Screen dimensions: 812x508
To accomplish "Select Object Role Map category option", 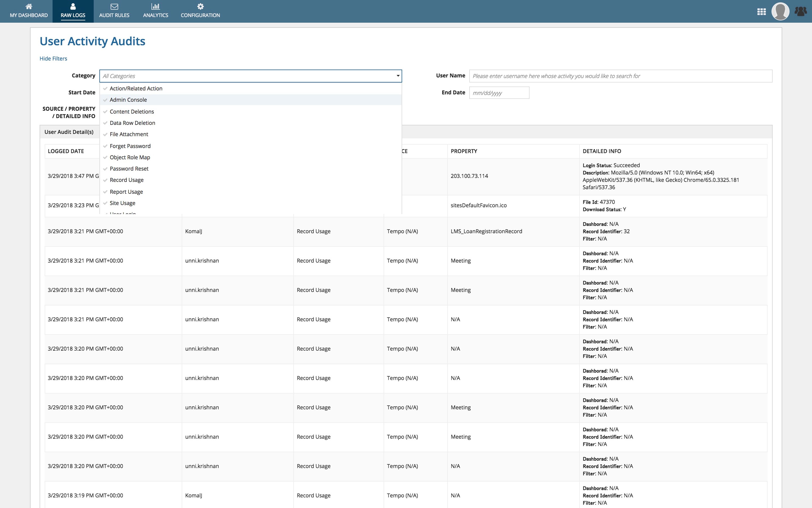I will coord(250,157).
